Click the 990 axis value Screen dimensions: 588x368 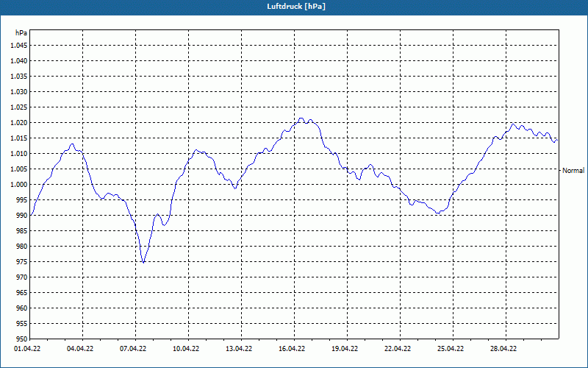[22, 216]
